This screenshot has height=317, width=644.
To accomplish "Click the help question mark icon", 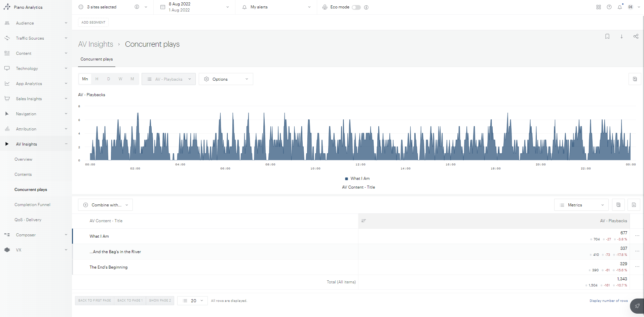I will coord(609,7).
